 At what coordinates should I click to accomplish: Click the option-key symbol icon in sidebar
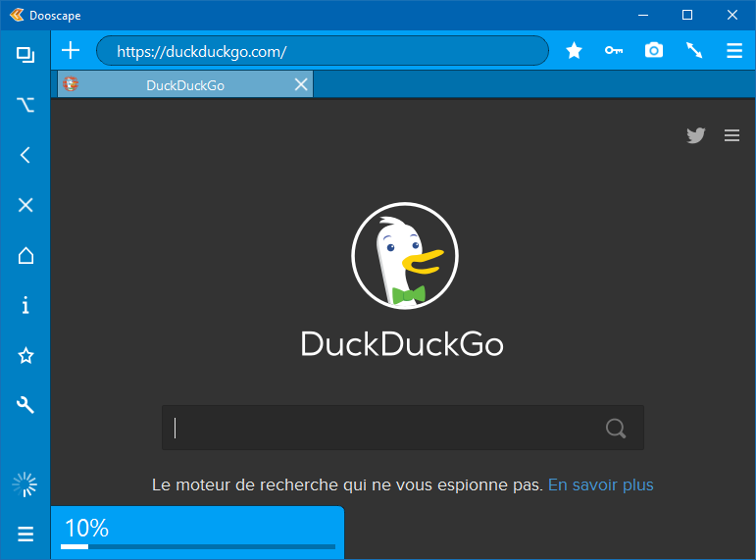click(25, 104)
